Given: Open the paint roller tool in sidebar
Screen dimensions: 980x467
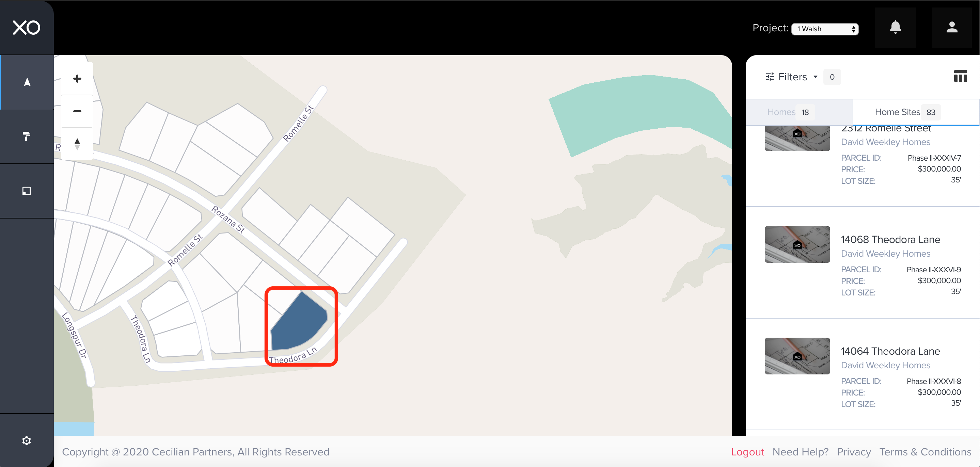Looking at the screenshot, I should coord(27,136).
